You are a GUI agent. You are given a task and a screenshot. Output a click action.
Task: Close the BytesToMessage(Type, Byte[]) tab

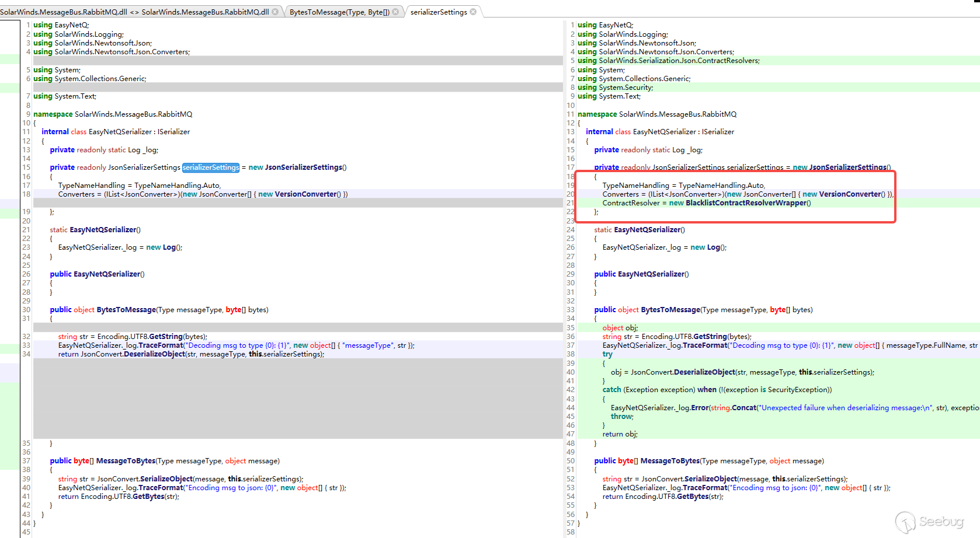pos(395,12)
